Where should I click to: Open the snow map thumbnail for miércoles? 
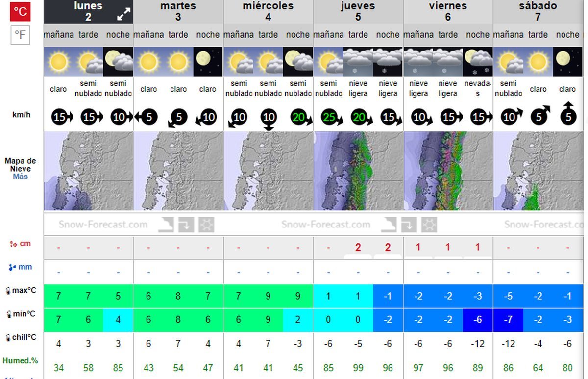coord(268,171)
